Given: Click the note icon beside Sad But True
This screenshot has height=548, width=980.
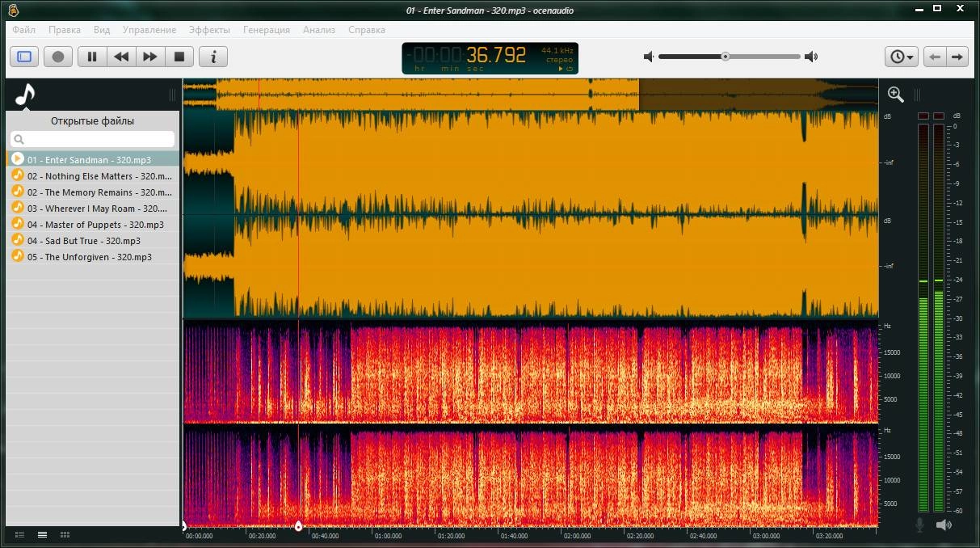Looking at the screenshot, I should [17, 240].
